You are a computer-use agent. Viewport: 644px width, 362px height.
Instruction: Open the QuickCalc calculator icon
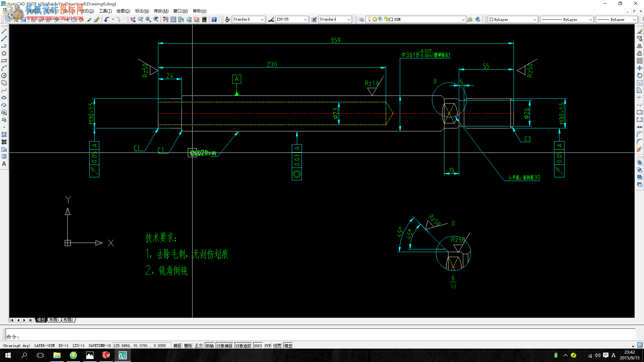[204, 19]
